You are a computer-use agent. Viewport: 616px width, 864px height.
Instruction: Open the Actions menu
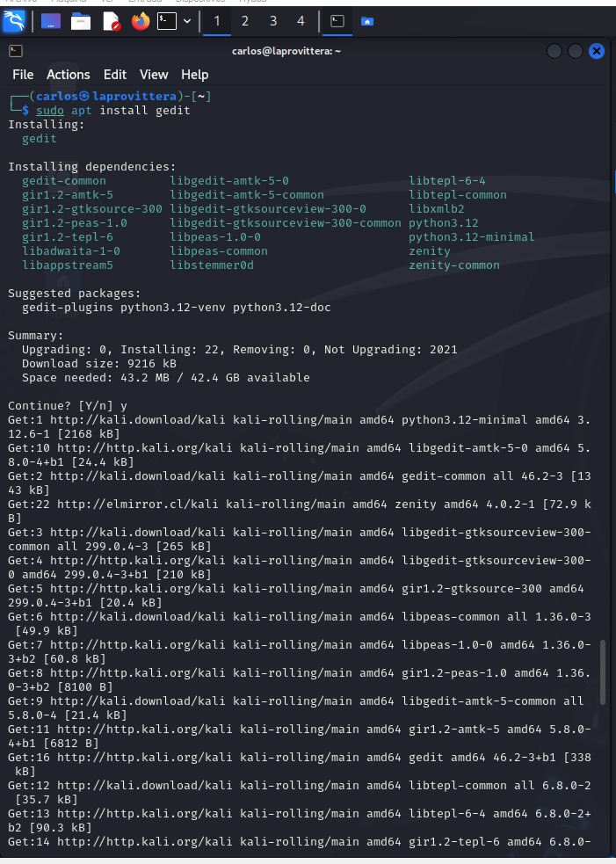click(69, 75)
